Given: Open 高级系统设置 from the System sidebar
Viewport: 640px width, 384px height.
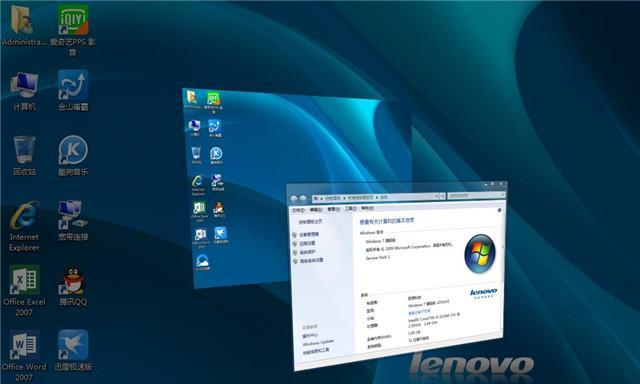Looking at the screenshot, I should point(311,260).
